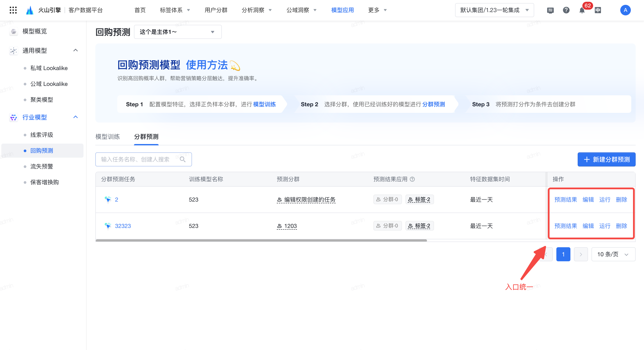This screenshot has height=350, width=644.
Task: Click the language switch icon
Action: click(598, 10)
